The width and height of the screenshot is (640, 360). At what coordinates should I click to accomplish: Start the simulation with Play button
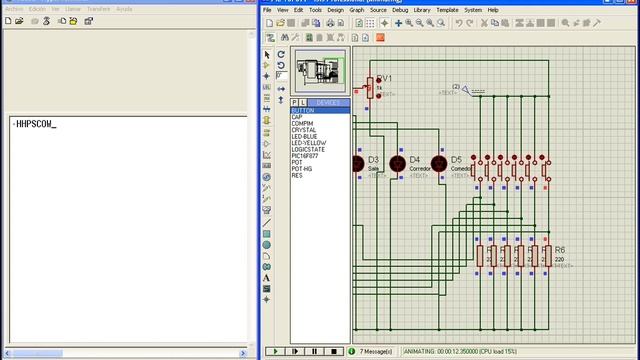pyautogui.click(x=275, y=351)
